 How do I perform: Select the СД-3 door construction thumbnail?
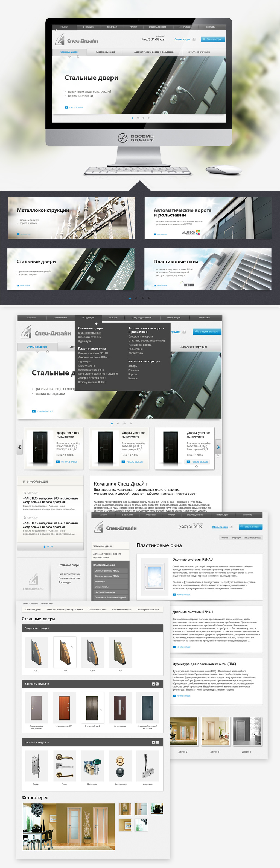[x=65, y=652]
